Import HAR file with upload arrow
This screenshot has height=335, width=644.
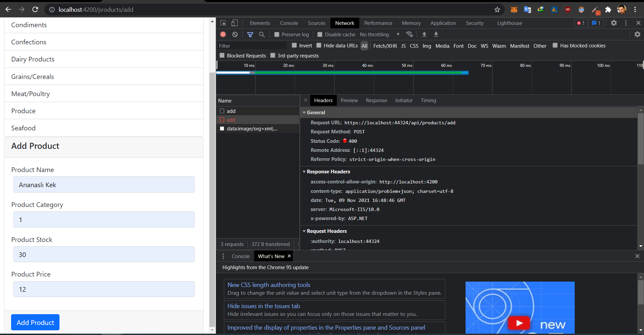click(x=424, y=34)
